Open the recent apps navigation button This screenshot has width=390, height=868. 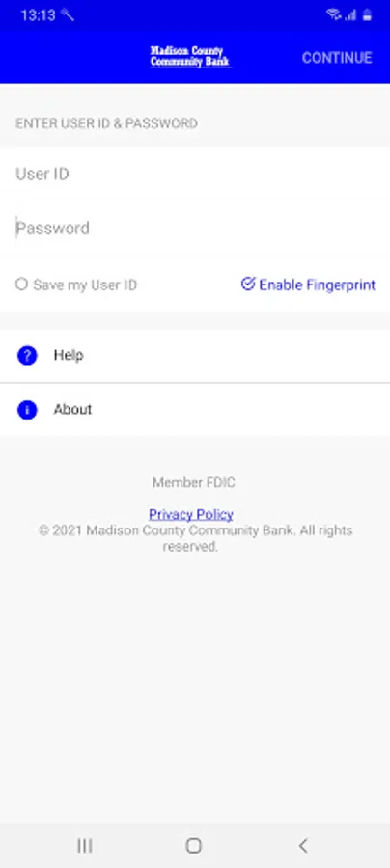[x=85, y=845]
